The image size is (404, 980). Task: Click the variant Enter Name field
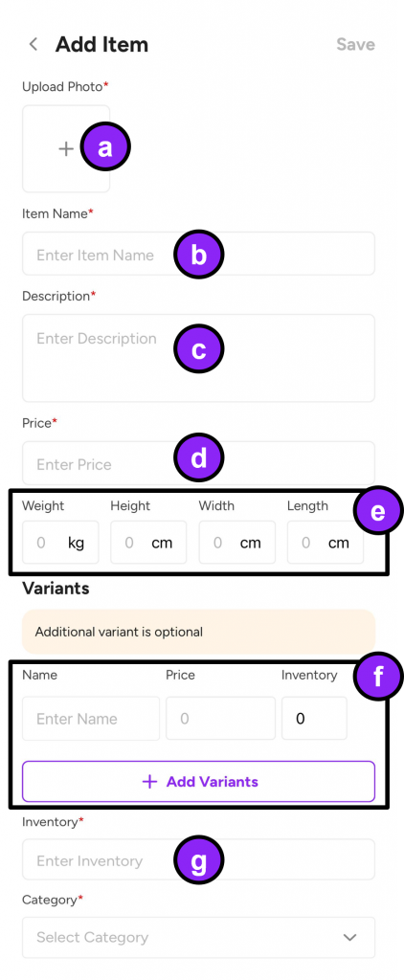coord(91,719)
